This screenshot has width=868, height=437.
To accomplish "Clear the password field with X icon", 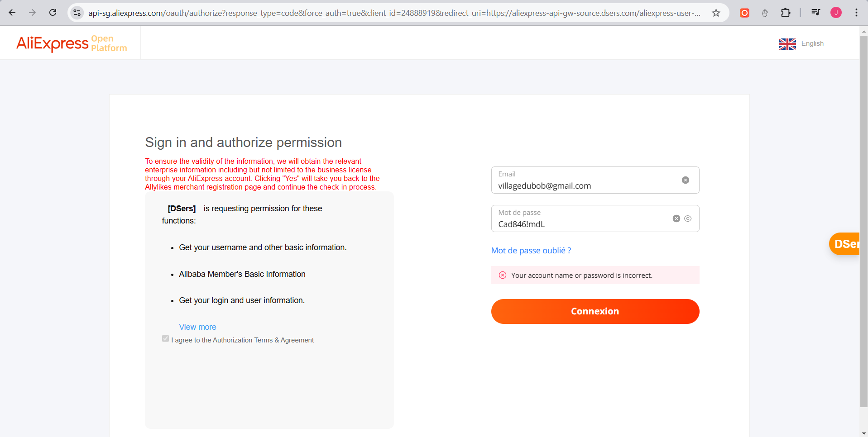I will tap(676, 218).
